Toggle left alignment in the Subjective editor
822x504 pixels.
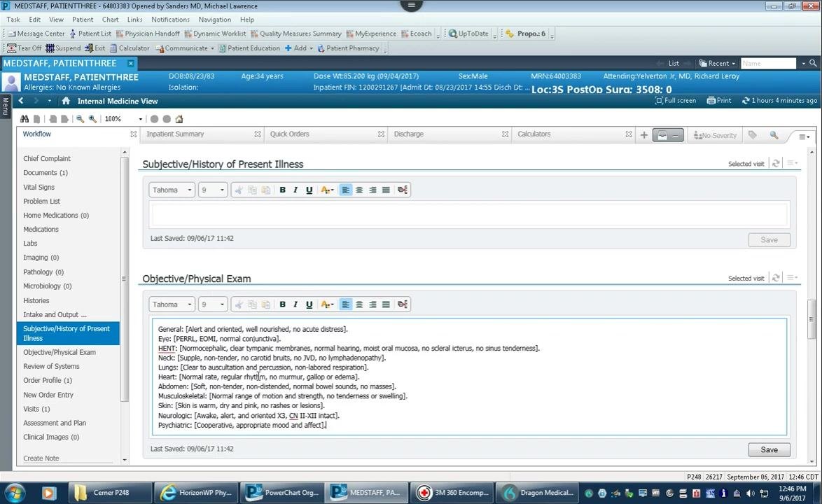[345, 190]
